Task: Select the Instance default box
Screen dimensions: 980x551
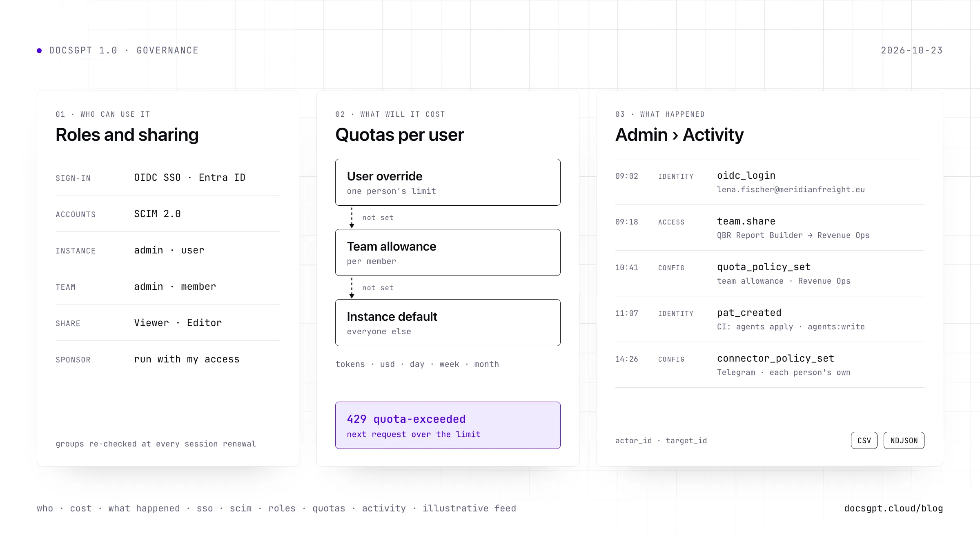Action: [x=448, y=322]
